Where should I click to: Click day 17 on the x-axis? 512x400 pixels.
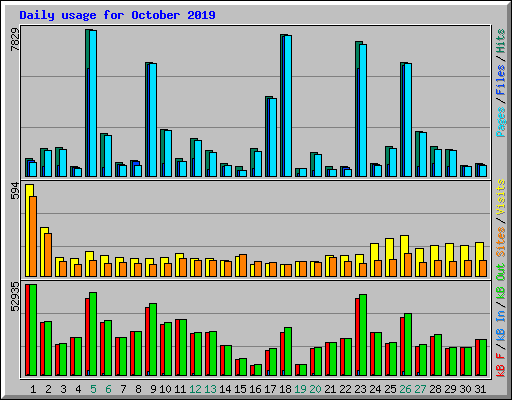point(270,389)
